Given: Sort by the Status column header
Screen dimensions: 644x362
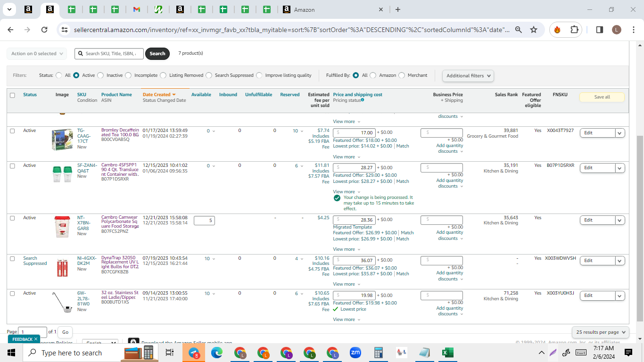Looking at the screenshot, I should (30, 95).
